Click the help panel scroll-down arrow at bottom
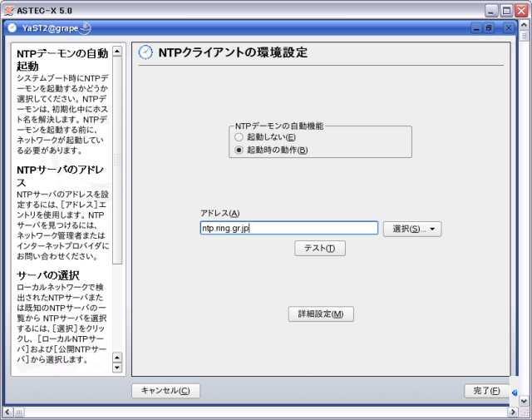This screenshot has width=532, height=420. [x=117, y=368]
